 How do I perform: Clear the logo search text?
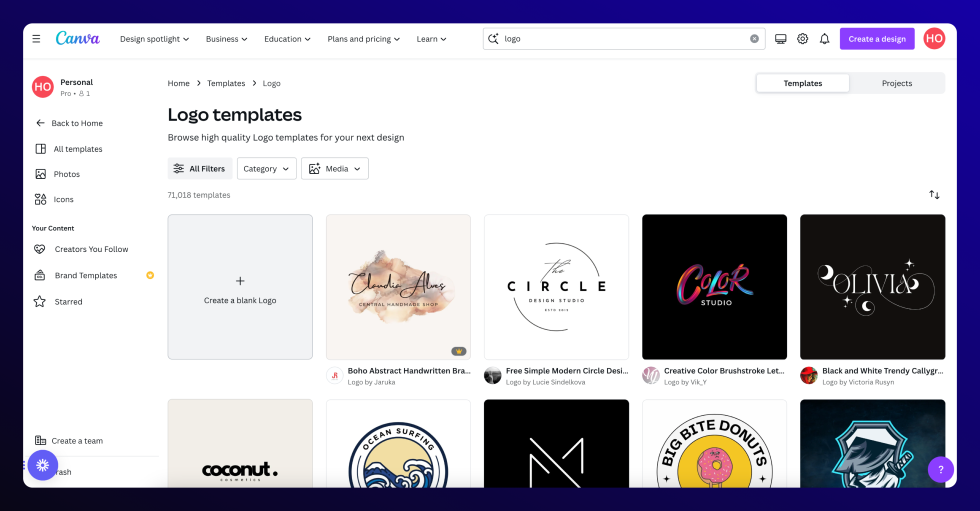tap(754, 39)
